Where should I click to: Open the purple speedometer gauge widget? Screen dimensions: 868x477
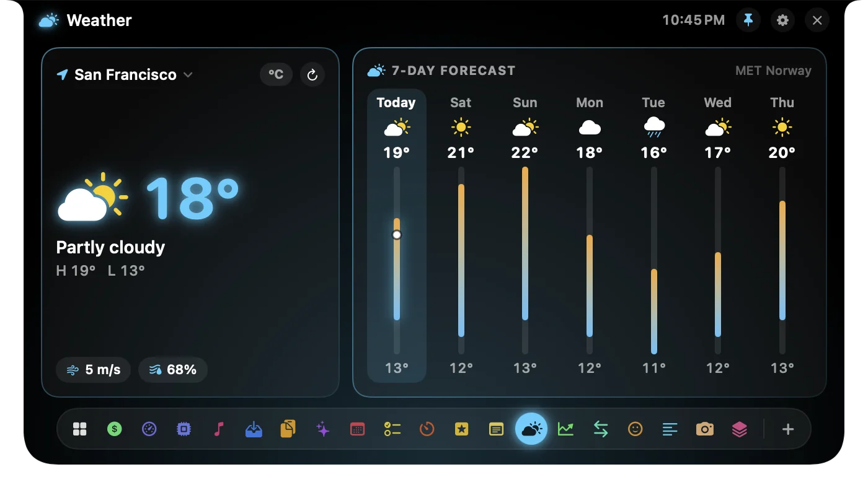pos(149,429)
